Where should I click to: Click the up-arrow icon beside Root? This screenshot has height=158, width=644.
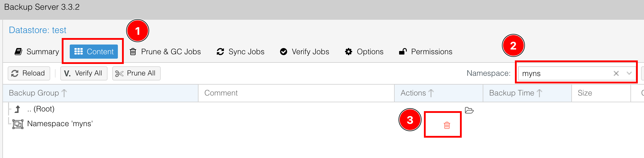coord(18,109)
